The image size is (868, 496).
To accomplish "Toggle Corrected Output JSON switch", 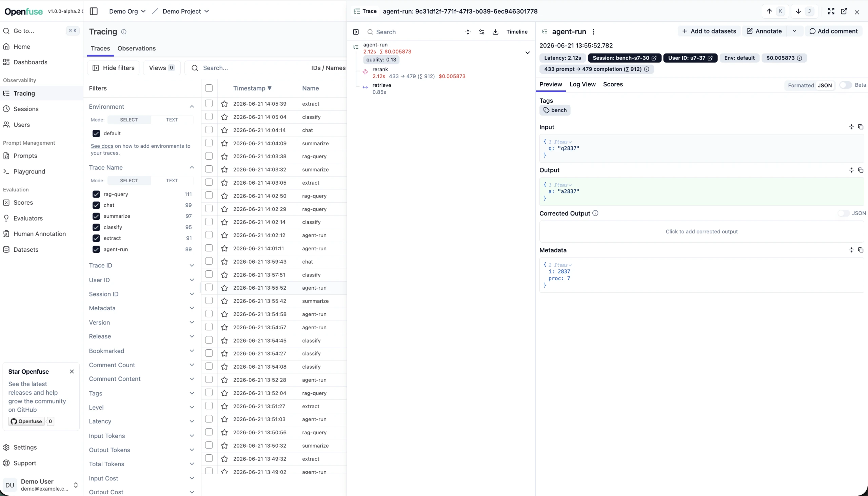I will [x=844, y=213].
